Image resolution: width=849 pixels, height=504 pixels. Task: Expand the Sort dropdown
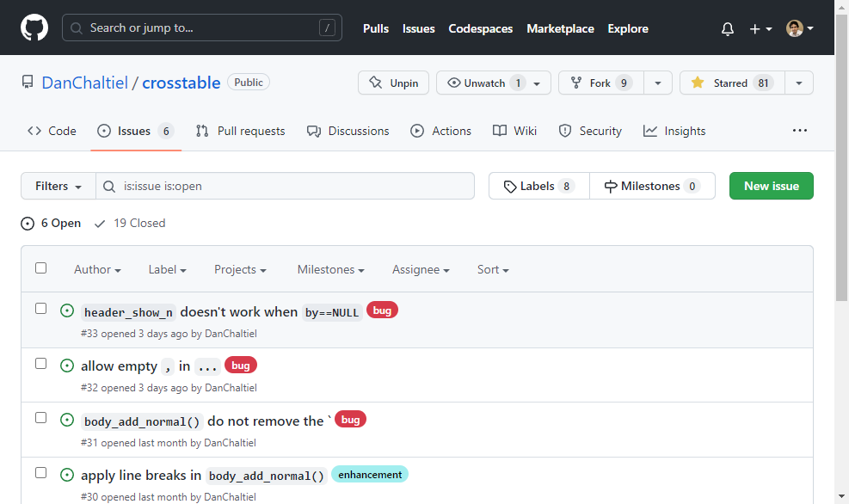(x=493, y=269)
